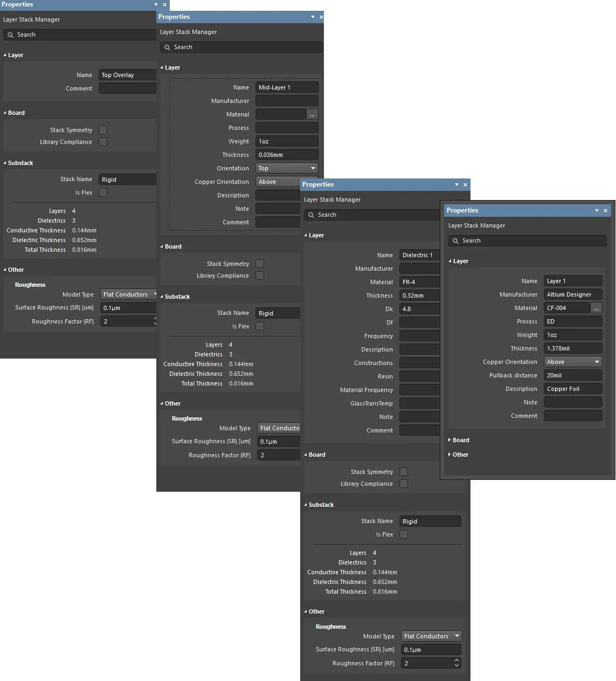Viewport: 616px width, 681px height.
Task: Enable Stack Symmetry in Mid-Layer 1 panel
Action: tap(260, 264)
